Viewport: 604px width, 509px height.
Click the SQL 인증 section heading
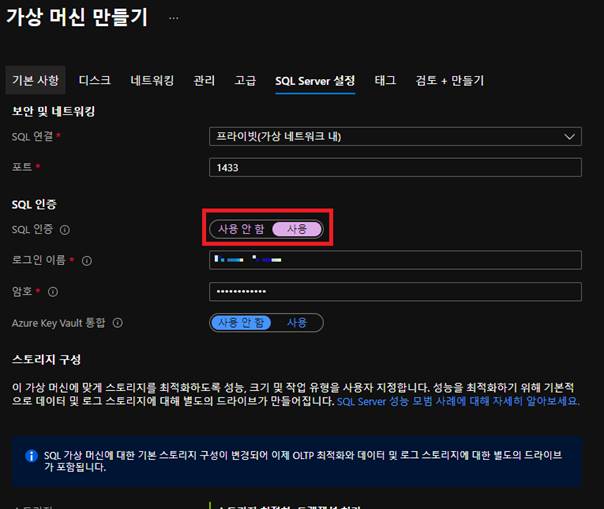[x=34, y=204]
